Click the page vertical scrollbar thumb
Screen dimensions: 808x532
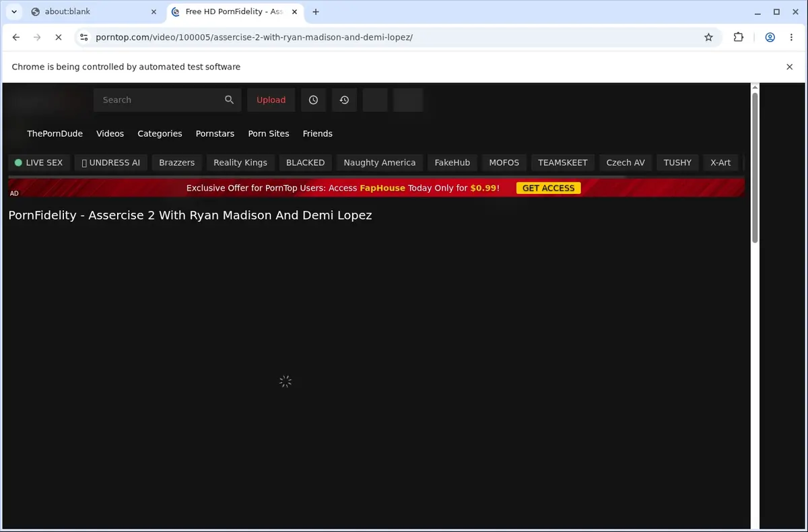point(755,168)
